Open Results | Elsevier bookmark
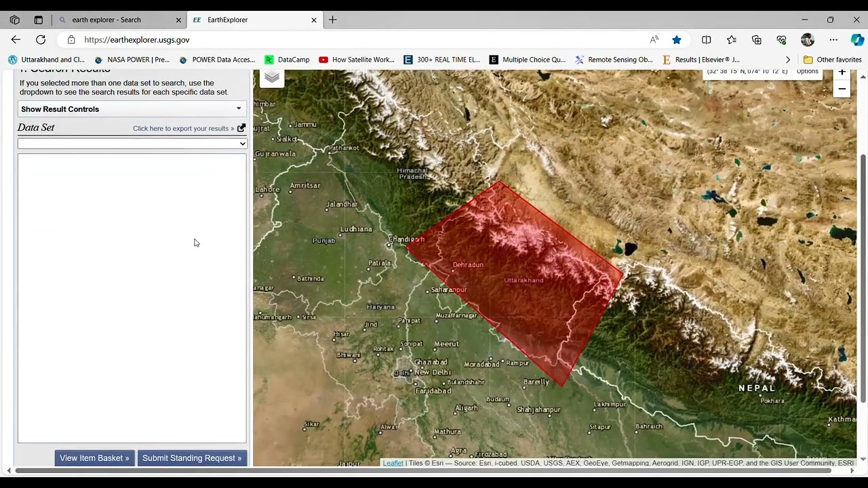Screen dimensions: 868x488 tap(701, 60)
